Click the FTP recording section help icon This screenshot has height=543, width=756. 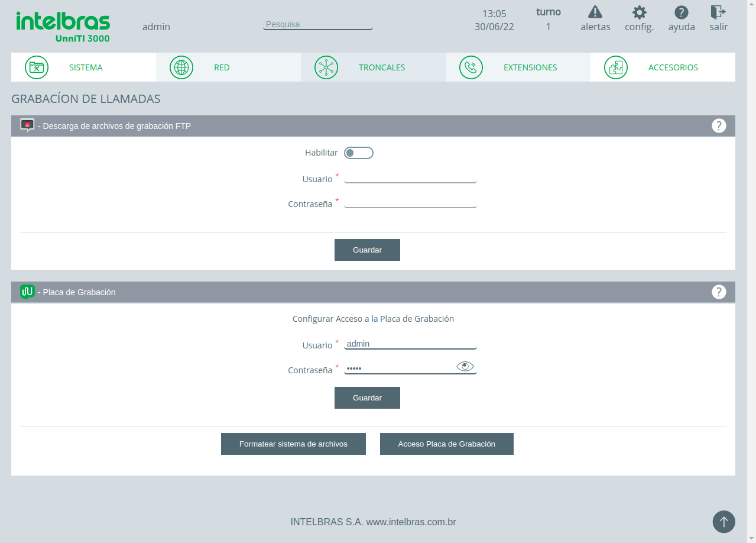[719, 125]
